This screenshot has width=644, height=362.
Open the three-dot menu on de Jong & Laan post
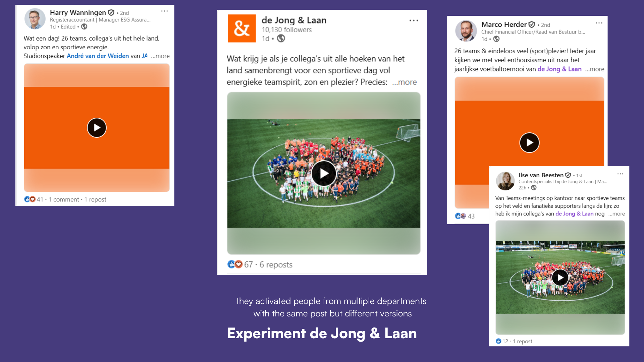[x=414, y=20]
